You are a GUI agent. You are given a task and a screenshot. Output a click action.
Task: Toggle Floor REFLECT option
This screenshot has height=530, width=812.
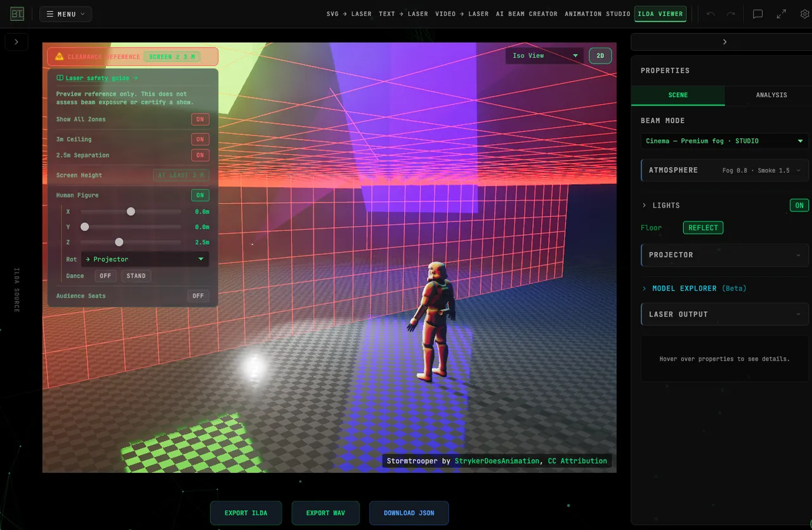coord(703,228)
